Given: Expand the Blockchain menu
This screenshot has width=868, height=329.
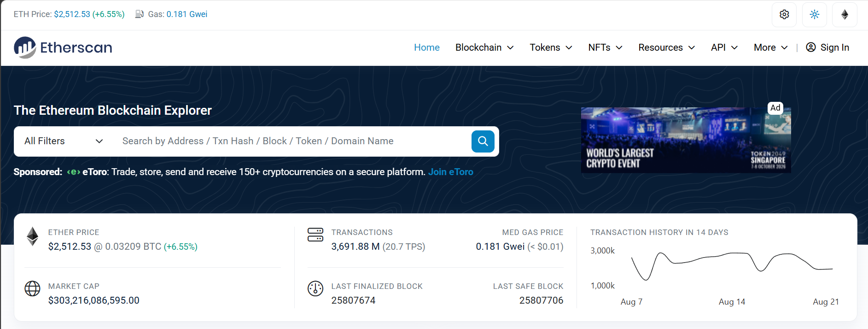Looking at the screenshot, I should (484, 47).
